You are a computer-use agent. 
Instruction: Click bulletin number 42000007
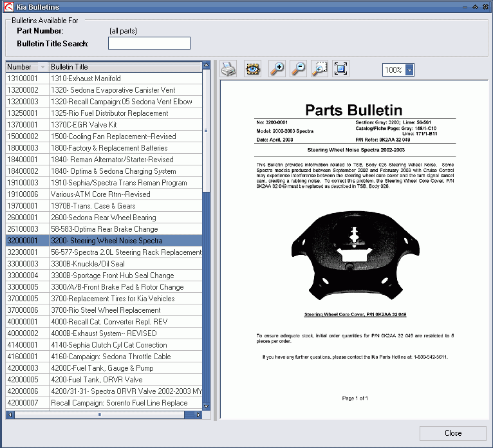[23, 404]
